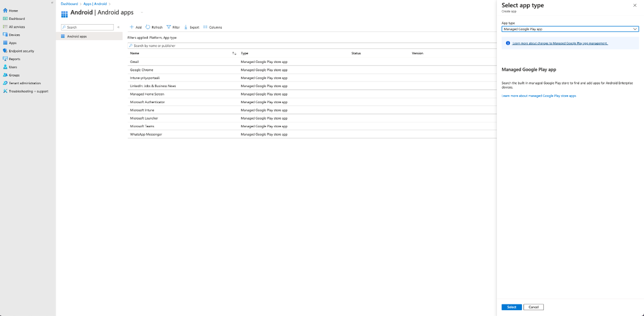The width and height of the screenshot is (644, 316).
Task: Open Tenant administration
Action: [x=24, y=83]
